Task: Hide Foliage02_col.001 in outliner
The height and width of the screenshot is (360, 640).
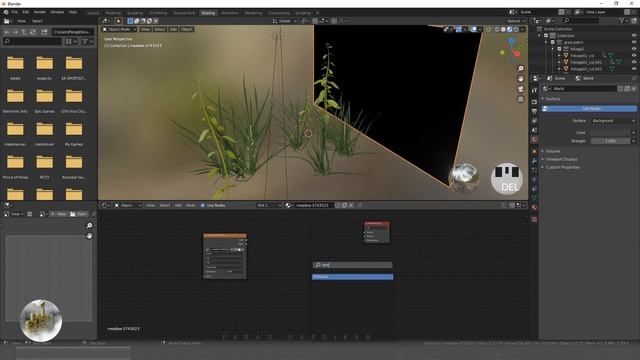Action: (x=634, y=62)
